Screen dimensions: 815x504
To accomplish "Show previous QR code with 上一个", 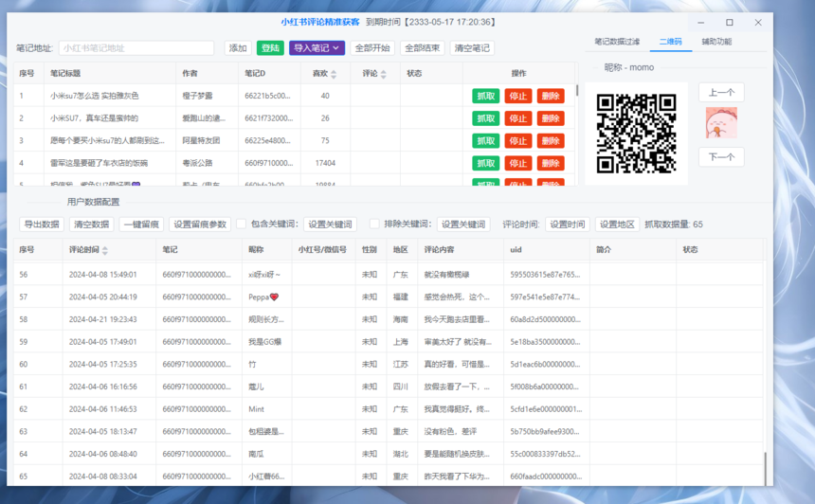I will [x=721, y=93].
